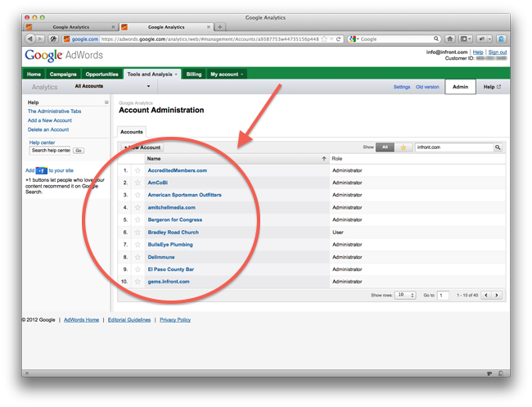The image size is (532, 407).
Task: Star the AccreditedMembers.com account
Action: 138,170
